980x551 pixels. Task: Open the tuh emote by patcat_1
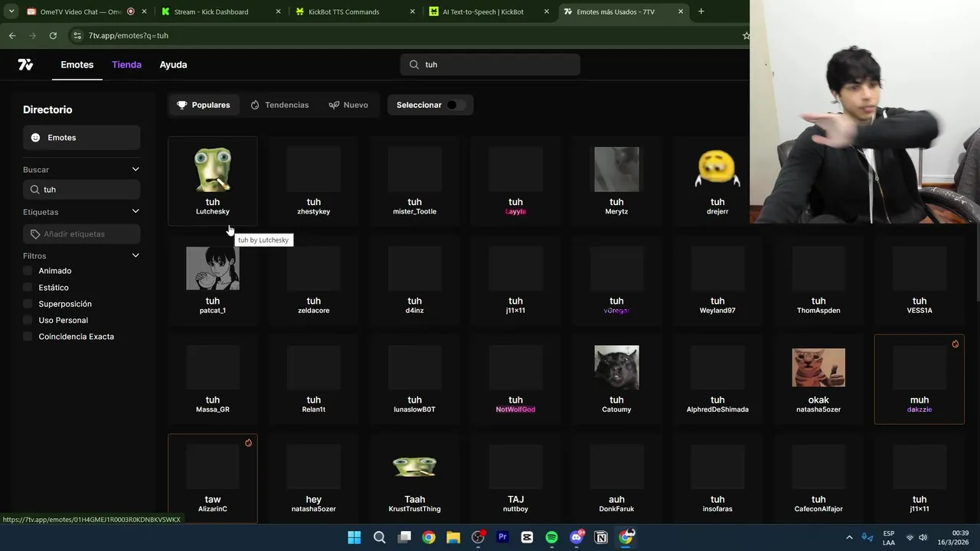point(213,280)
